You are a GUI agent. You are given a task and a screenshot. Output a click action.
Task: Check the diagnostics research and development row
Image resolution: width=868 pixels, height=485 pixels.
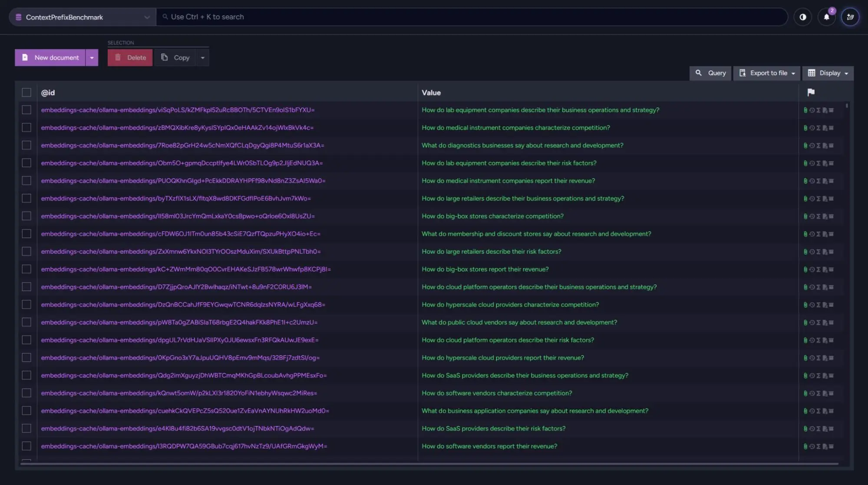26,145
